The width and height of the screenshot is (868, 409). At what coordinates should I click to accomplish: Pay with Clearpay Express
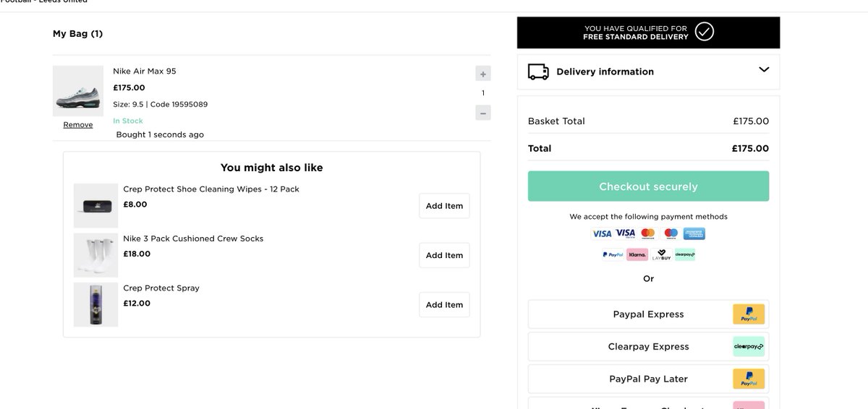click(x=648, y=347)
